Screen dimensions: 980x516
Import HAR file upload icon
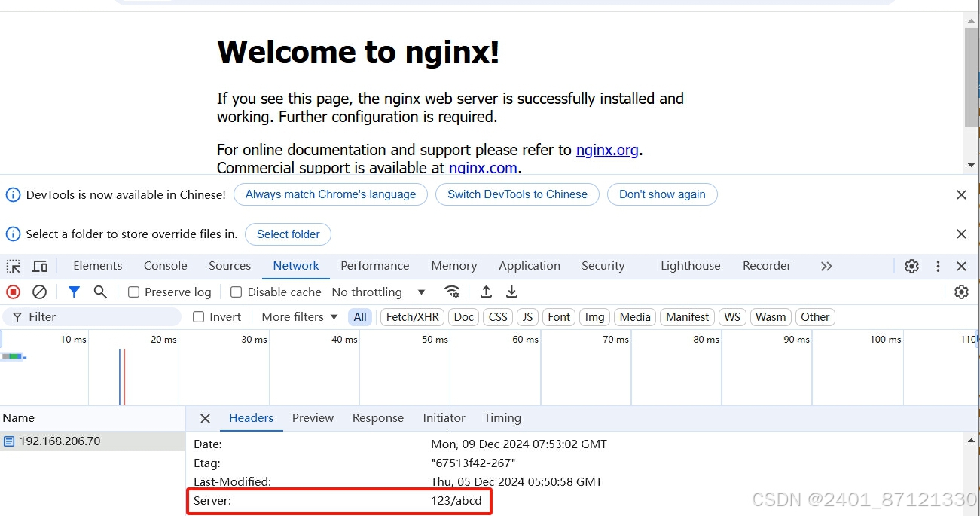tap(486, 292)
